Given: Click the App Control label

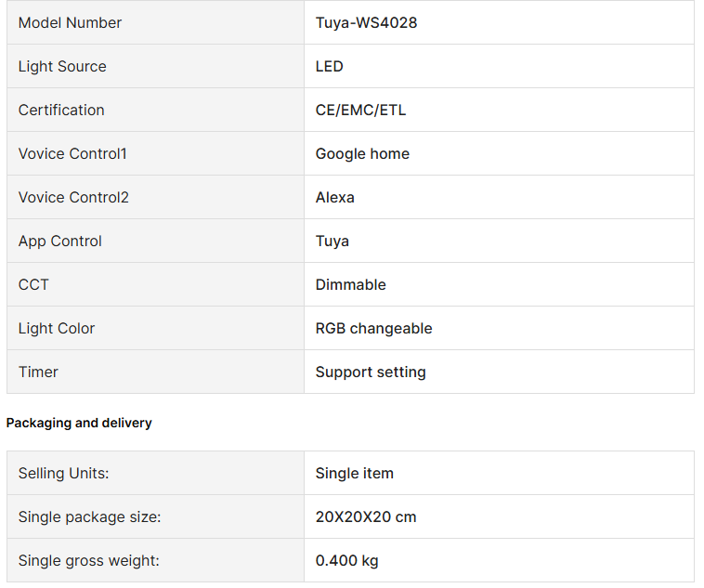Looking at the screenshot, I should [x=60, y=241].
